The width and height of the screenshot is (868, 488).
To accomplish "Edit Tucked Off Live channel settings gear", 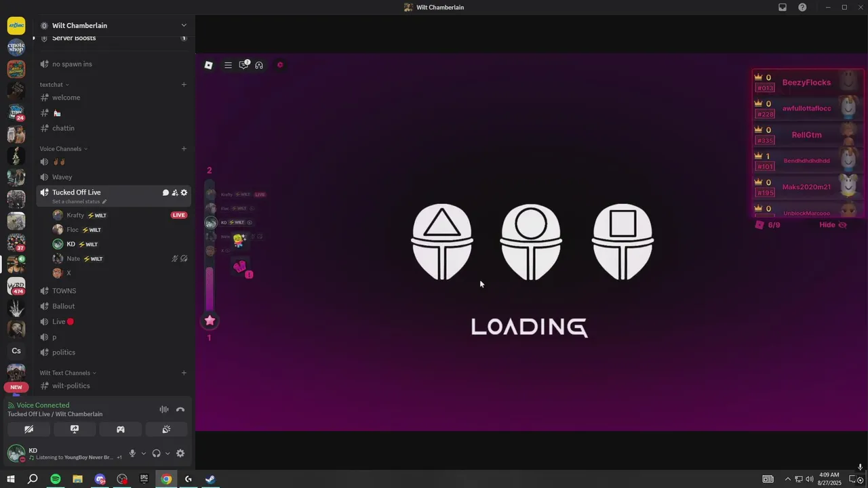I will (x=184, y=192).
